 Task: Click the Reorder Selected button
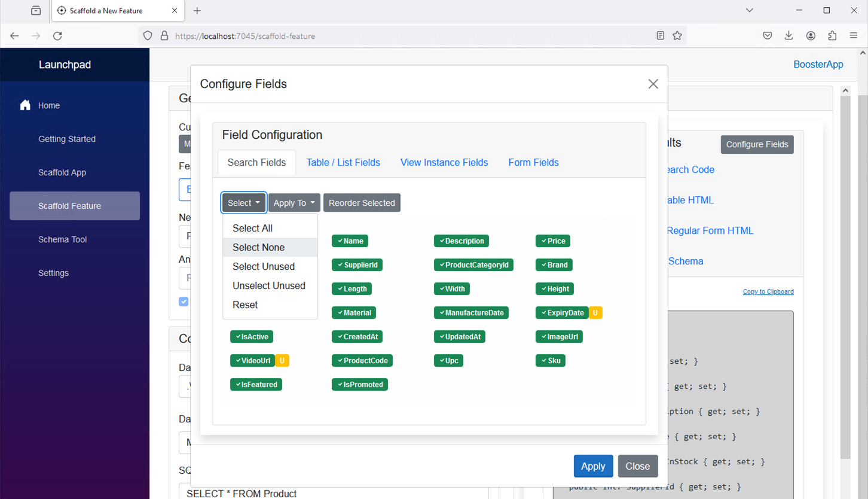coord(362,203)
